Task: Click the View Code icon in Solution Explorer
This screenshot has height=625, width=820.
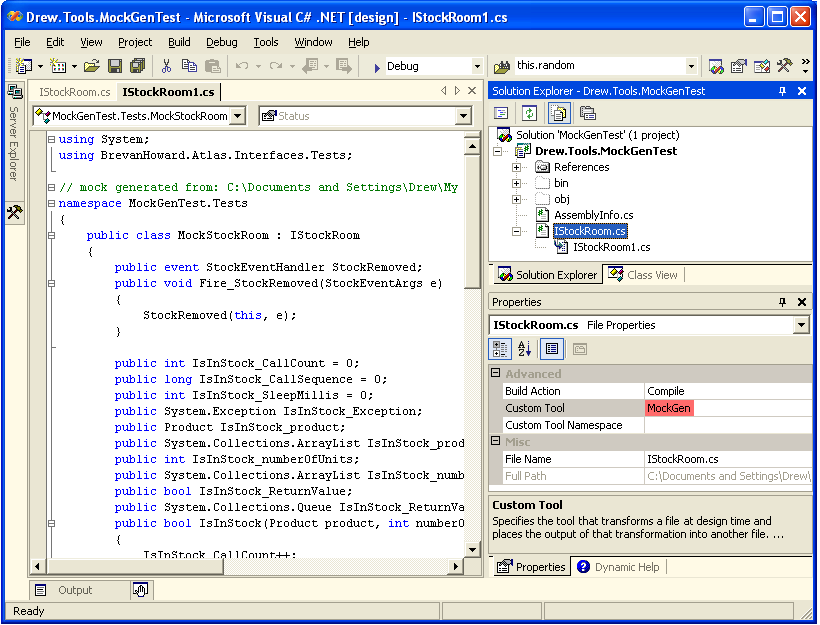Action: tap(500, 113)
